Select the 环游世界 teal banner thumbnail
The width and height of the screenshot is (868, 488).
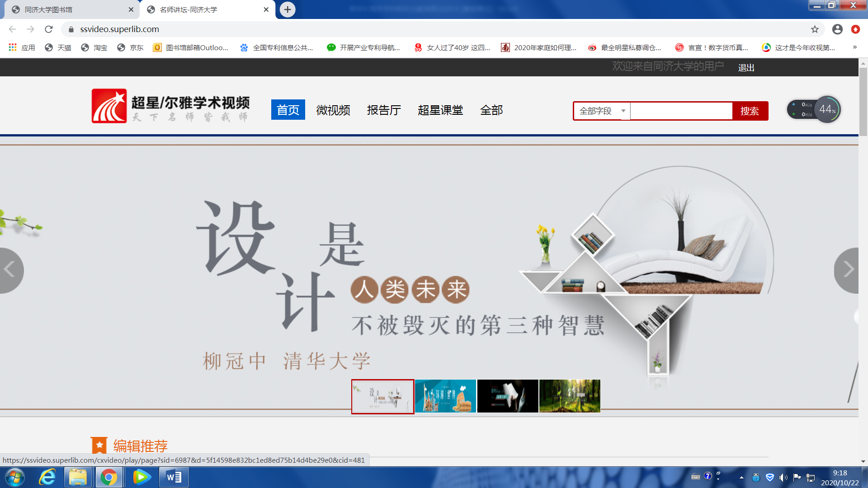(x=445, y=396)
